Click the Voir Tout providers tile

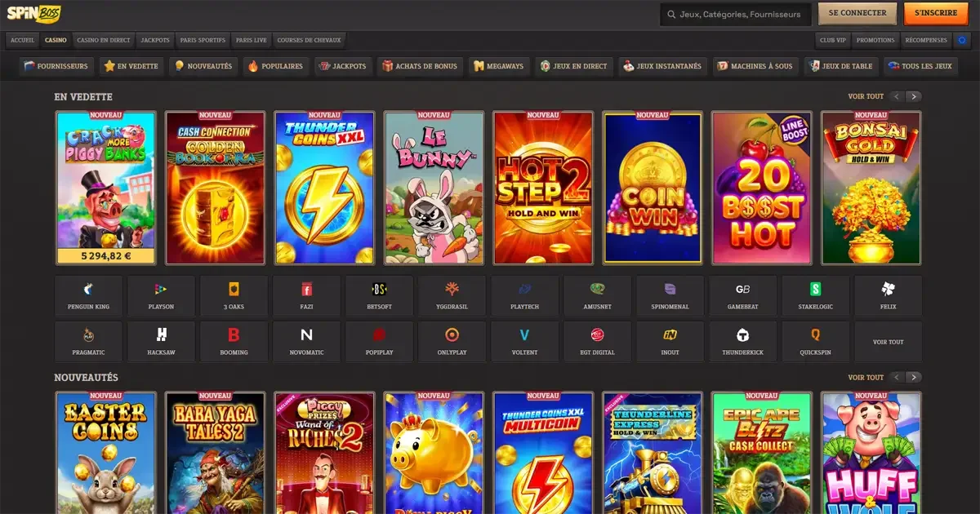tap(888, 342)
